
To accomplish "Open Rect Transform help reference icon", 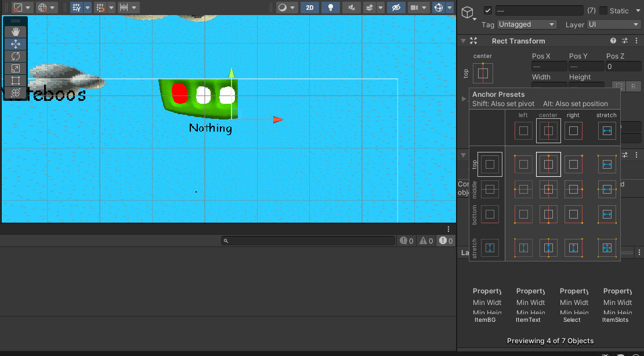I will 613,41.
